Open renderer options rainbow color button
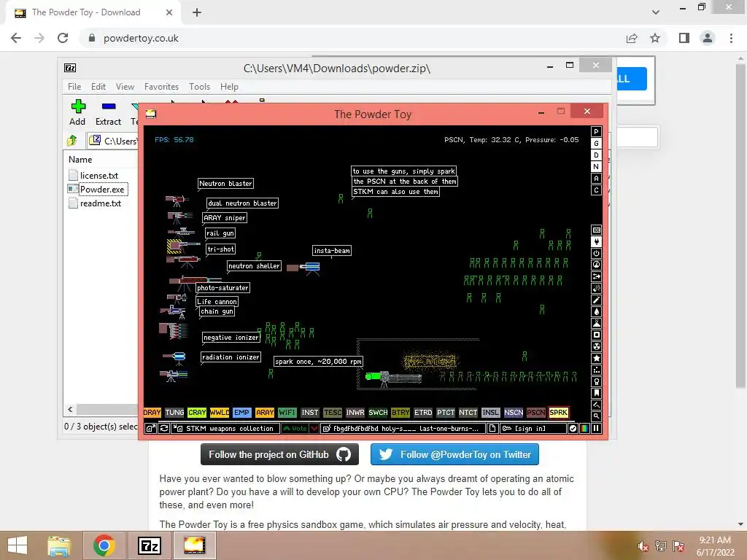 (x=584, y=429)
